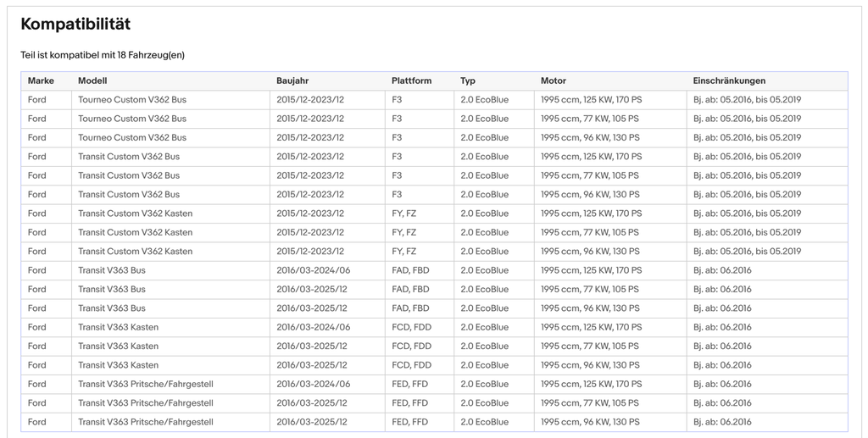Click '2.0 EcoBlue' in Pritsche/Fahrgestell 105 PS row

[x=484, y=402]
